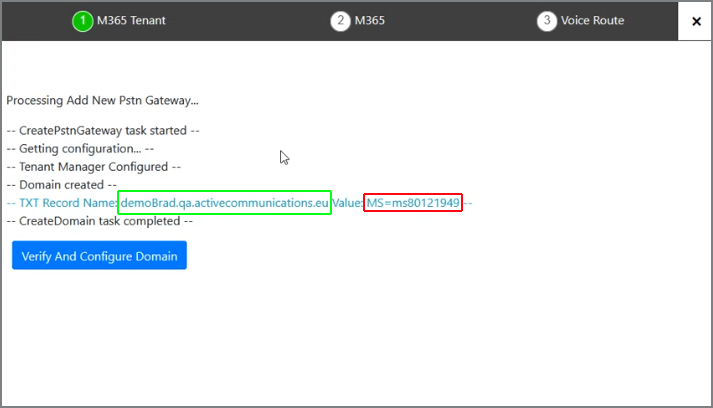This screenshot has width=713, height=408.
Task: Go to the Voice Route step
Action: coord(581,20)
